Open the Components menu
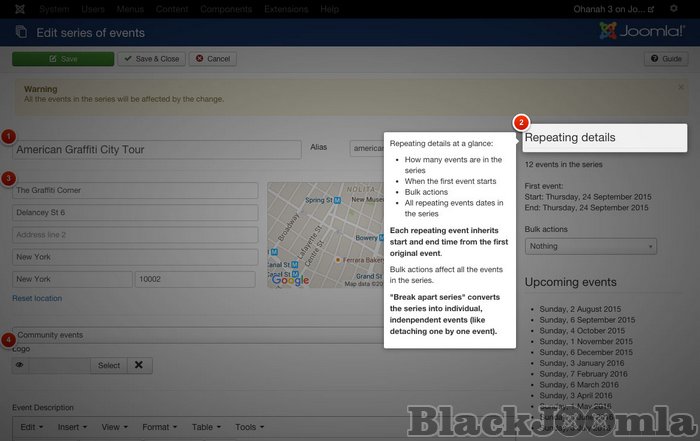This screenshot has height=441, width=700. (225, 9)
